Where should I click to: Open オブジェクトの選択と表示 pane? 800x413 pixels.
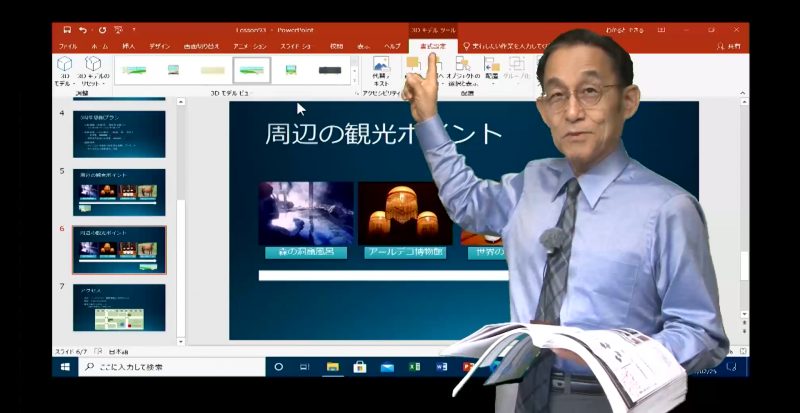462,71
